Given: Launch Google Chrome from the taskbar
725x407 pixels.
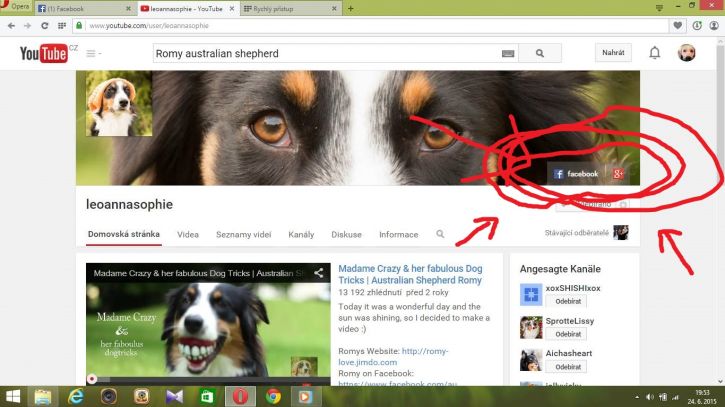Looking at the screenshot, I should (x=273, y=396).
